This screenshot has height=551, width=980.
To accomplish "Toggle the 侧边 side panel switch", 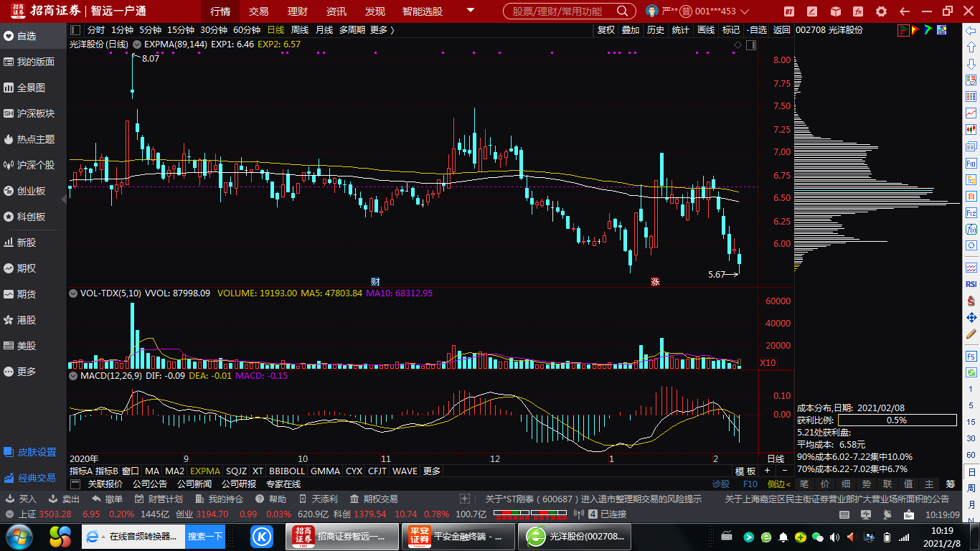I will (x=779, y=484).
